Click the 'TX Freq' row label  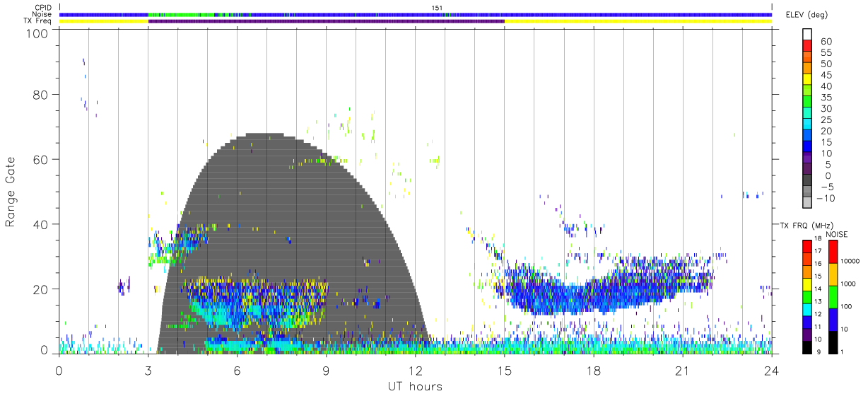click(x=37, y=21)
